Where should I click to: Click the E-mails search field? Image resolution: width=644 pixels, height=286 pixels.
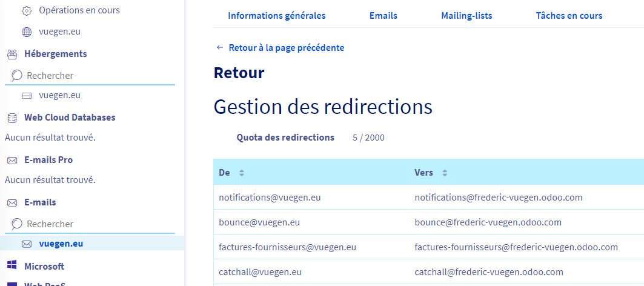(97, 224)
